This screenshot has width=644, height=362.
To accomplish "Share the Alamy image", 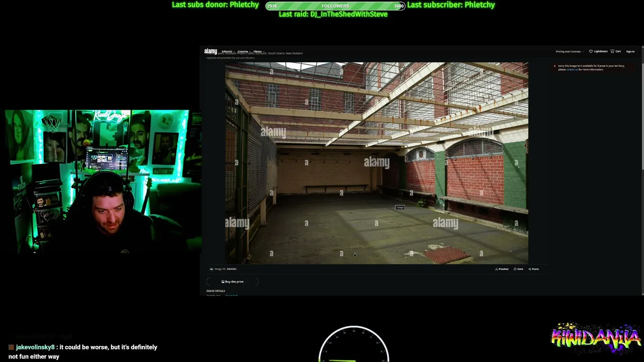I will [x=533, y=269].
